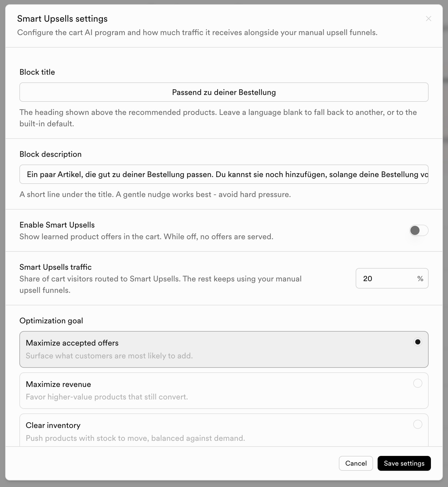
Task: Toggle the Enable Smart Upsells switch
Action: click(x=419, y=230)
